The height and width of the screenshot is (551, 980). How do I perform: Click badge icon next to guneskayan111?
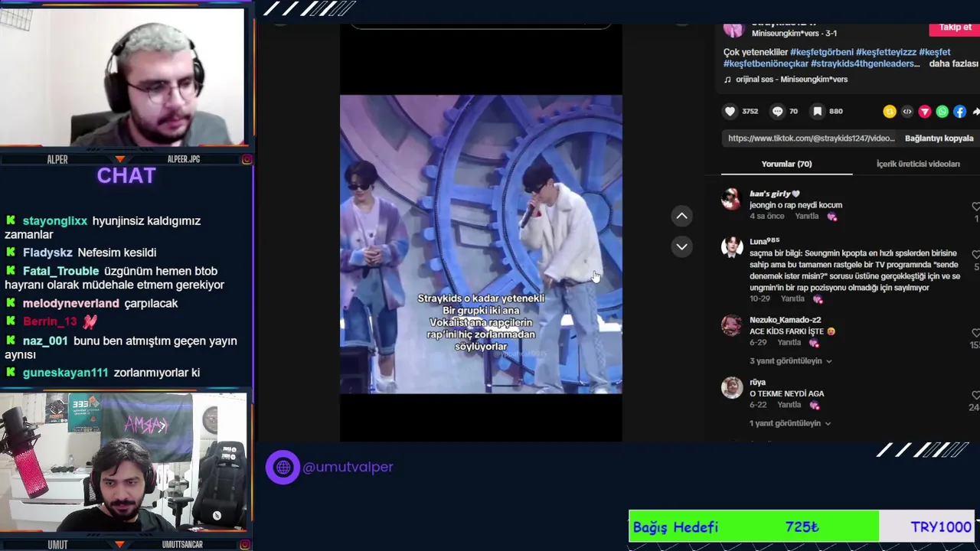(11, 373)
